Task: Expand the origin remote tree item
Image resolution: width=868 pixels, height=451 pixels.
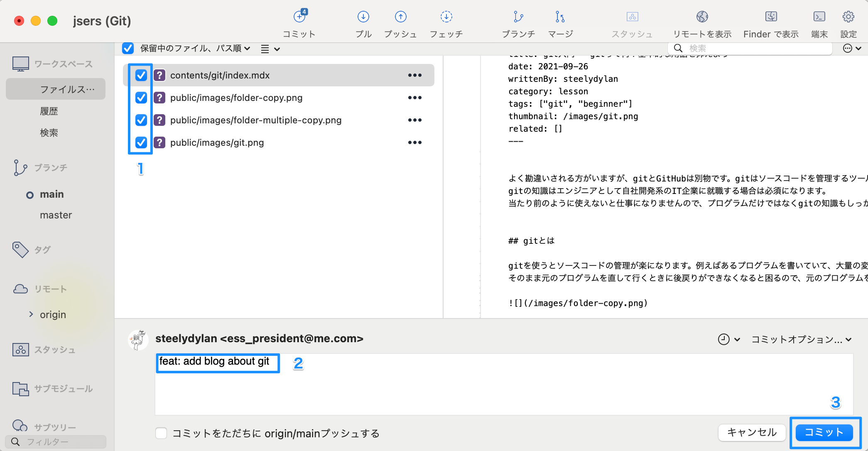Action: (31, 314)
